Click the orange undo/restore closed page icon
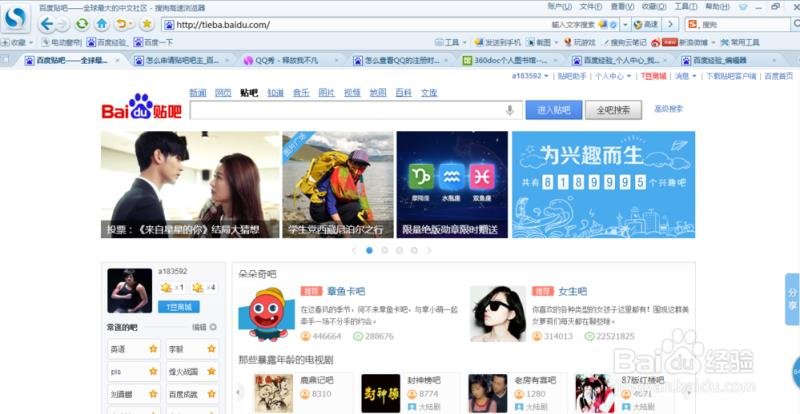Screen dimensions: 800x414 tap(121, 24)
